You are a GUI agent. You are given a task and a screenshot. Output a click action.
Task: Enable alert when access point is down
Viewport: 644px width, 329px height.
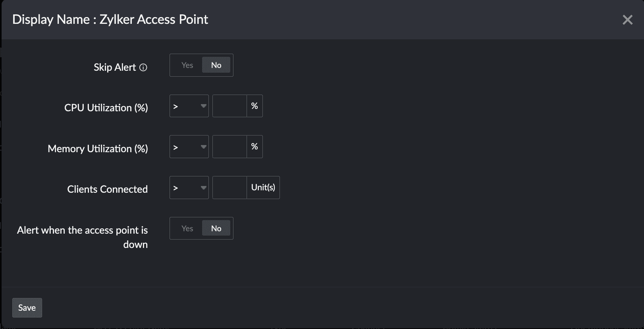187,228
